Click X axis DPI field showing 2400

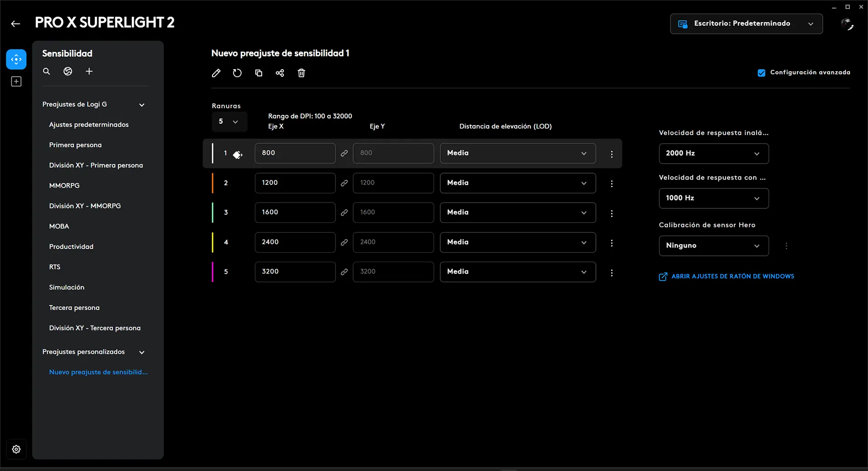pyautogui.click(x=295, y=242)
